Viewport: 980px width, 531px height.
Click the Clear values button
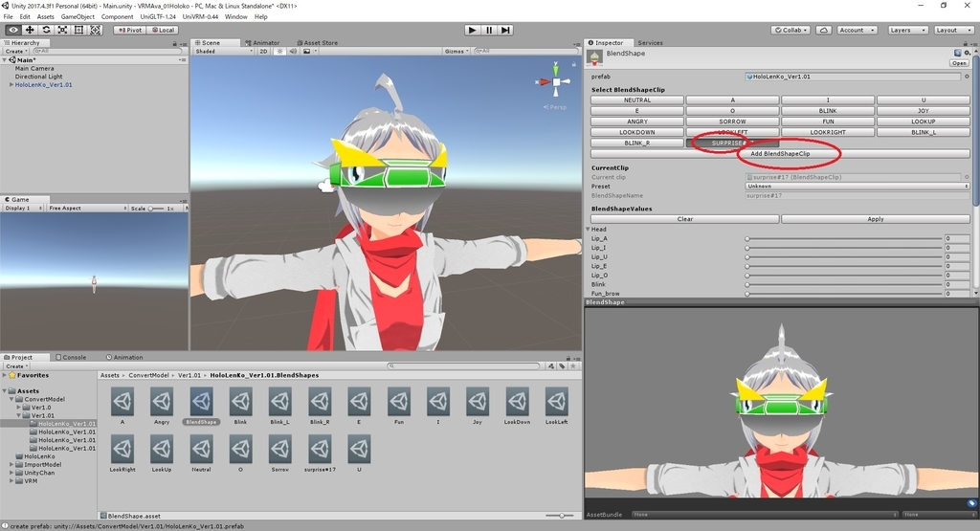685,219
